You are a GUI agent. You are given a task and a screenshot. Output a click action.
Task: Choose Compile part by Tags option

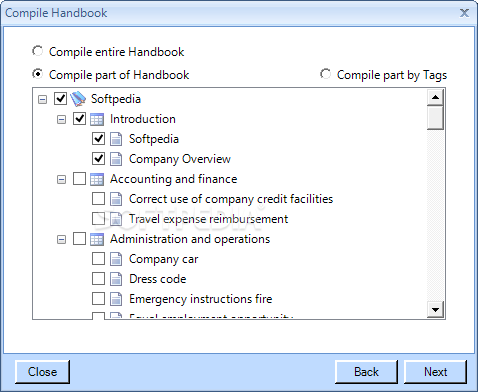click(x=325, y=74)
